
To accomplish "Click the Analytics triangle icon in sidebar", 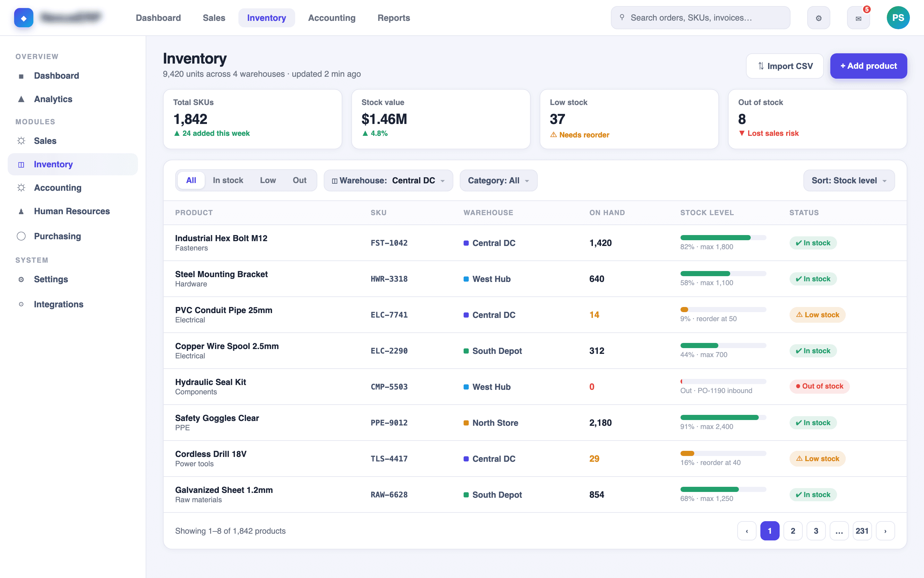I will tap(21, 100).
